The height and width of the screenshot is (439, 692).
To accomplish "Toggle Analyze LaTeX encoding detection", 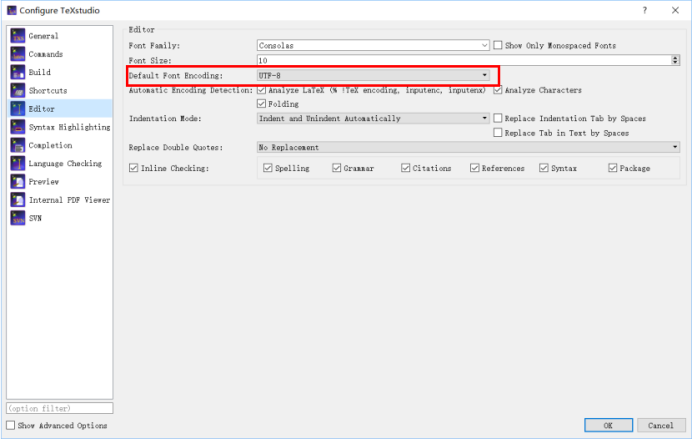I will 261,90.
